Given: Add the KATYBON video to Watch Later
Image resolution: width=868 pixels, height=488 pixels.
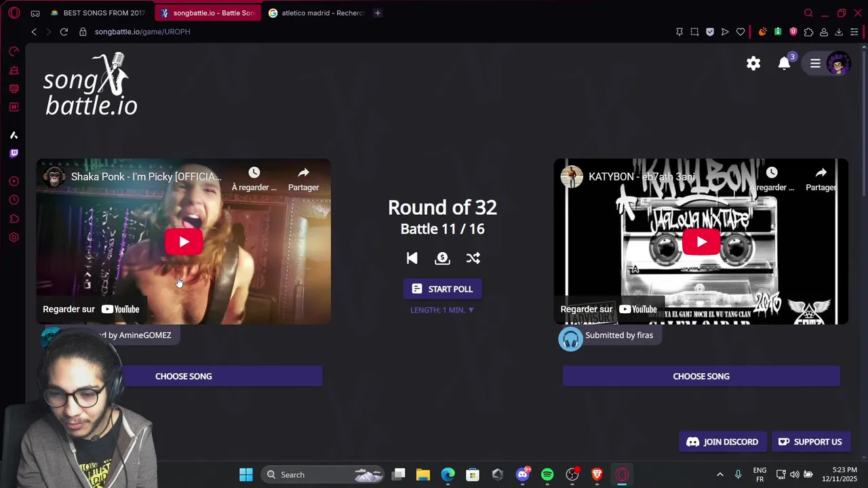Looking at the screenshot, I should point(772,179).
